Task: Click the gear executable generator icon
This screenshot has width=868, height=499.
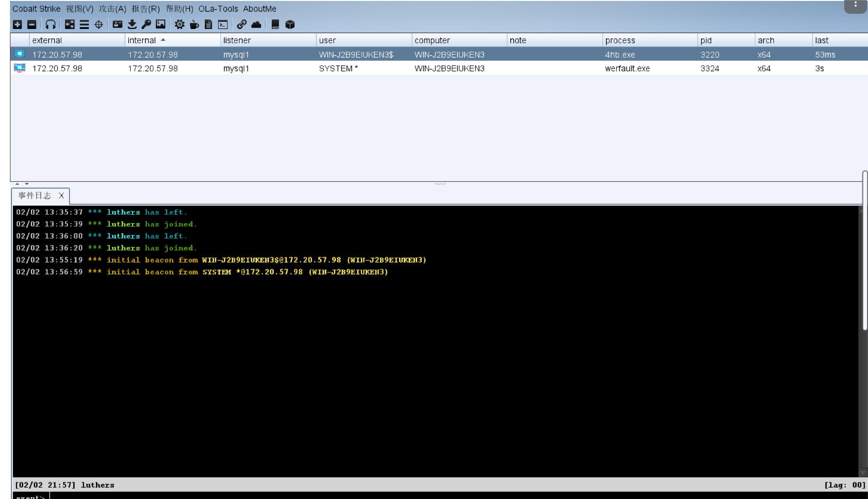Action: tap(180, 24)
